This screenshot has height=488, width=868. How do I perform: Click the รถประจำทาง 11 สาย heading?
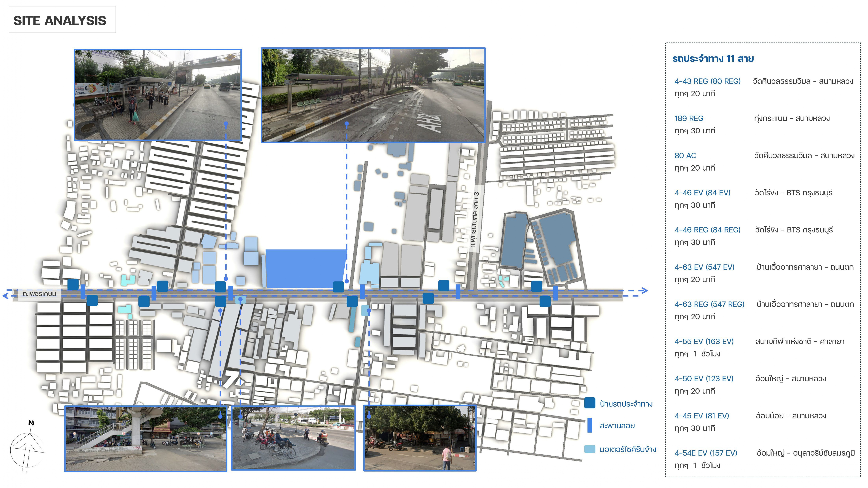tap(713, 59)
